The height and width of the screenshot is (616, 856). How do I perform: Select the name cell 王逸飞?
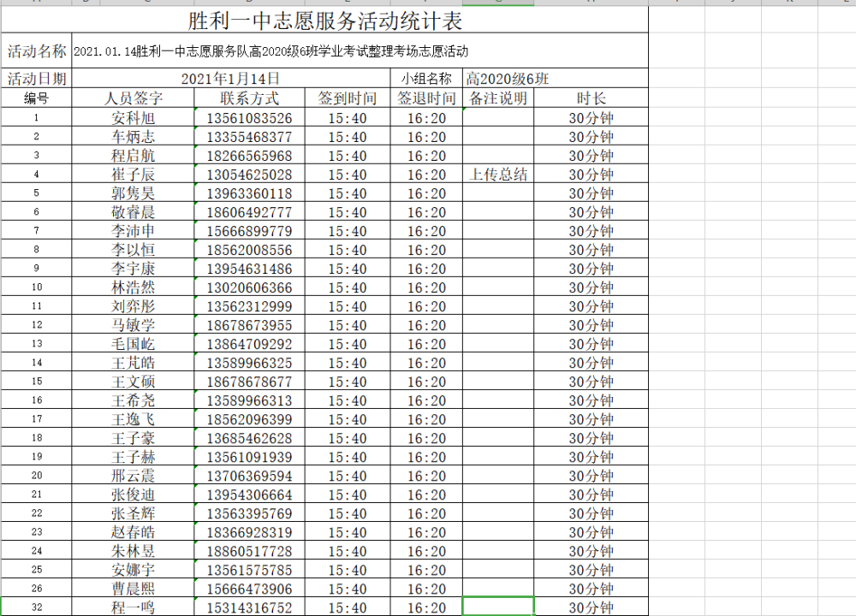coord(134,418)
